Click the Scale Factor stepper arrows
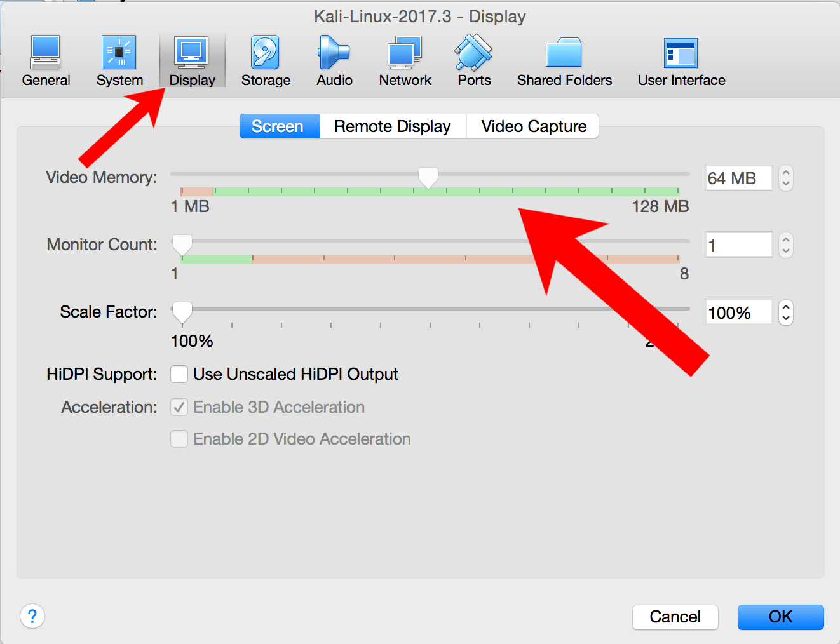 (786, 312)
